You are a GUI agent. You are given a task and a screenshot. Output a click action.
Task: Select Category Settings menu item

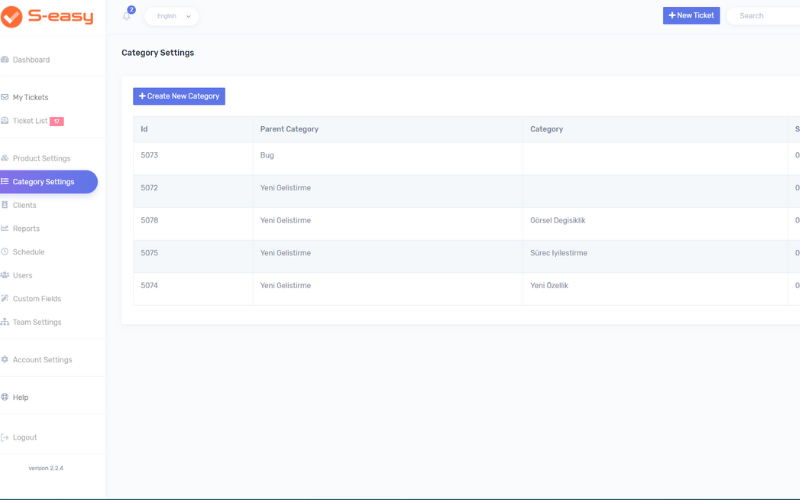[43, 182]
